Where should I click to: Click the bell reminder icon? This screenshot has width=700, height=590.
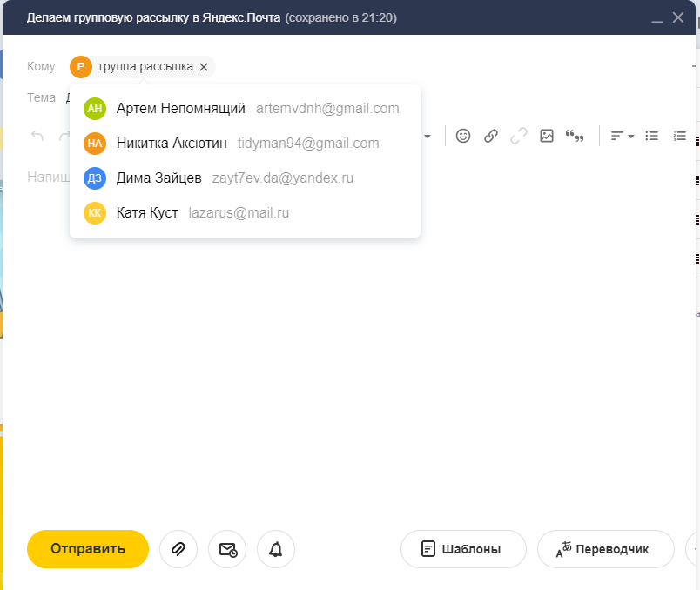pos(276,549)
